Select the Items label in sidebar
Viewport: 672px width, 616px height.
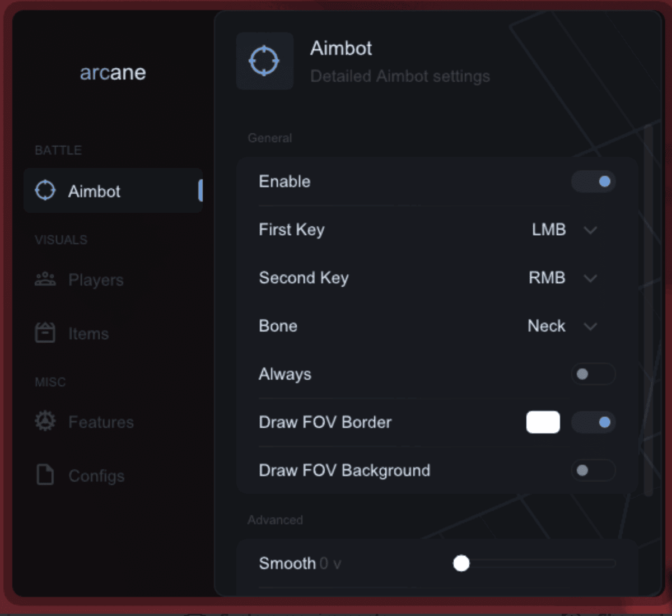point(88,334)
